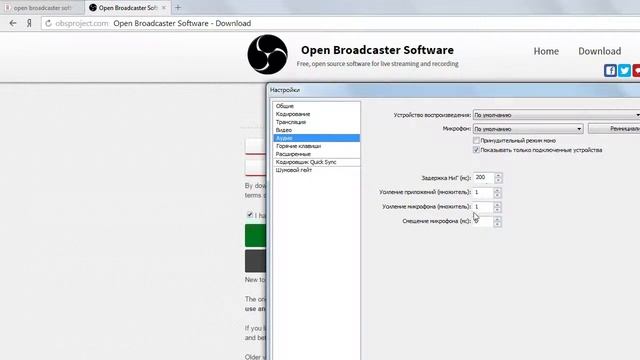The height and width of the screenshot is (360, 640).
Task: Select "Кодирование" in the settings list
Action: tap(316, 114)
